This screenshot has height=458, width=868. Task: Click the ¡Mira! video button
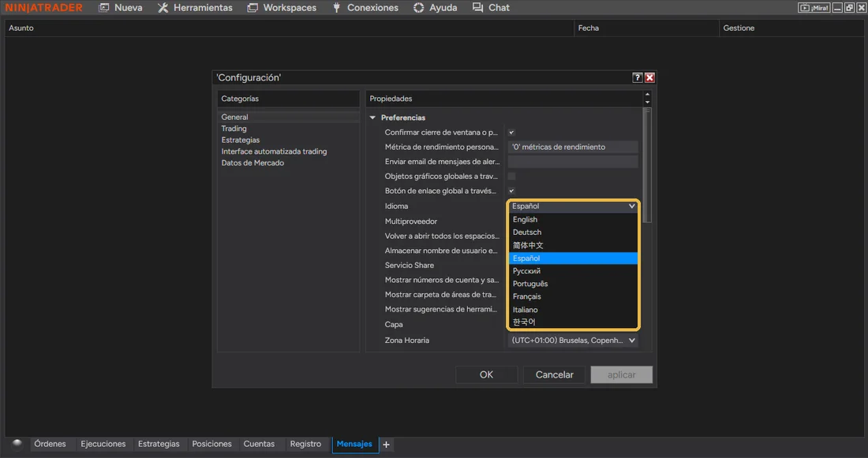point(814,8)
